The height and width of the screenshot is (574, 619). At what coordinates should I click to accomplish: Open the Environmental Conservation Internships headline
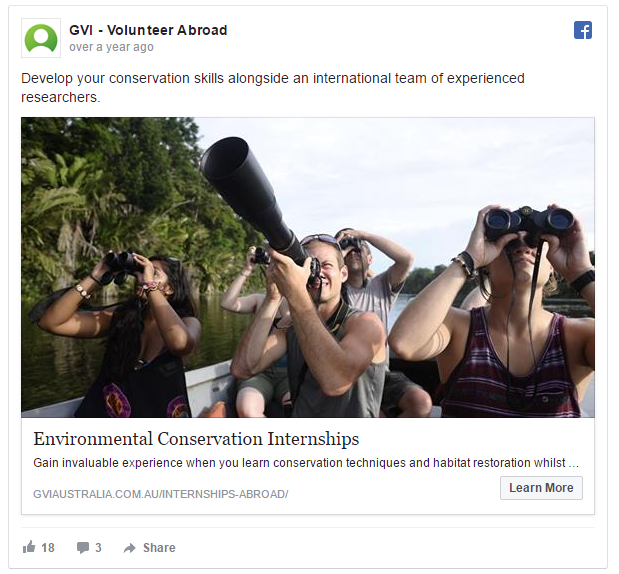coord(196,439)
